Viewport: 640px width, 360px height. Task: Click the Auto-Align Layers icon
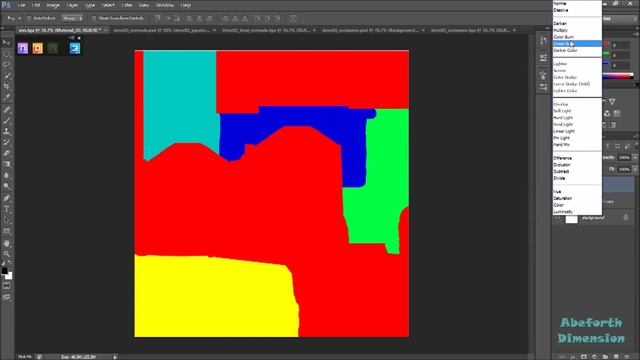point(293,18)
